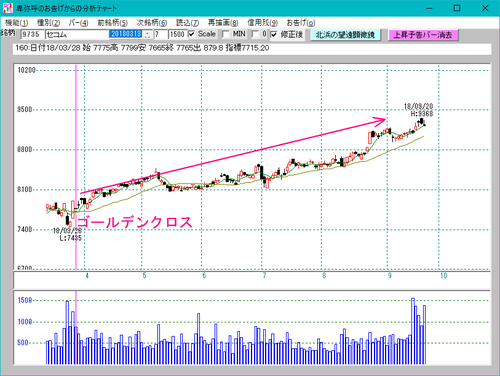Image resolution: width=500 pixels, height=376 pixels.
Task: Toggle the 修正後 checkbox
Action: point(274,34)
